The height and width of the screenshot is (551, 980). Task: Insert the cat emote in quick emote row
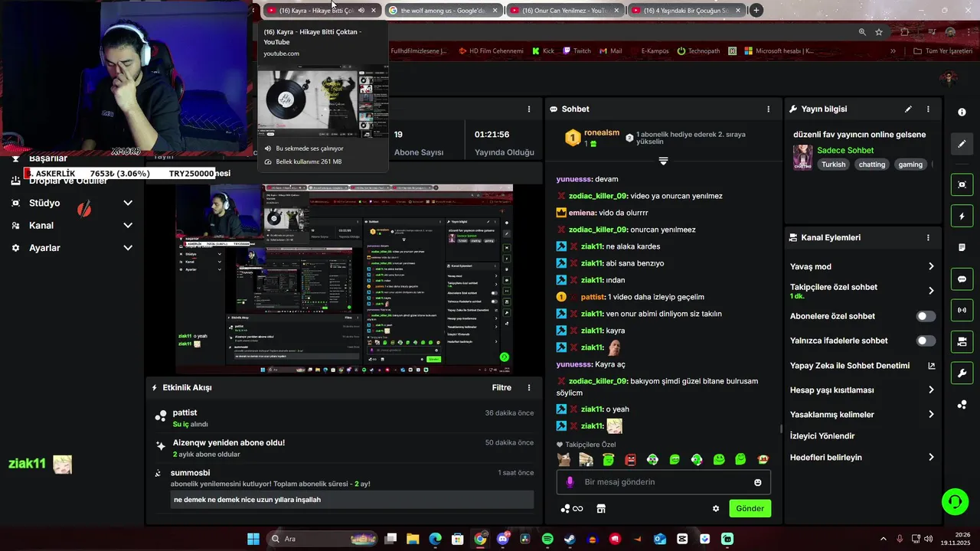563,460
